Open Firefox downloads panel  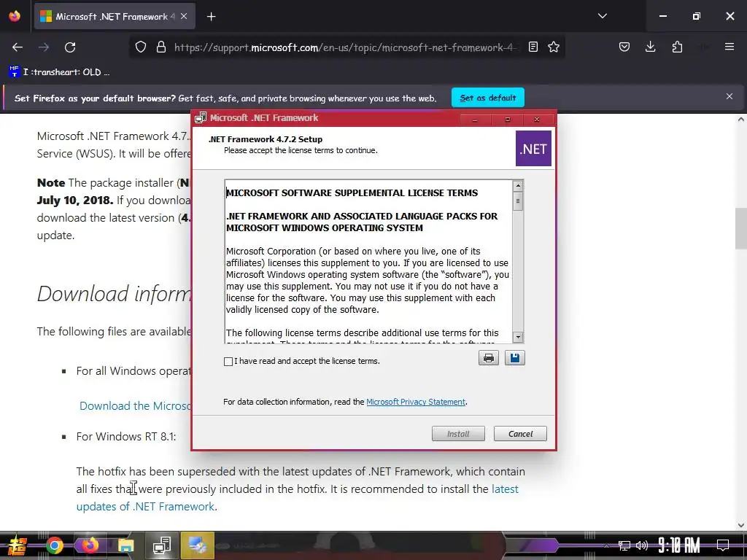(650, 47)
